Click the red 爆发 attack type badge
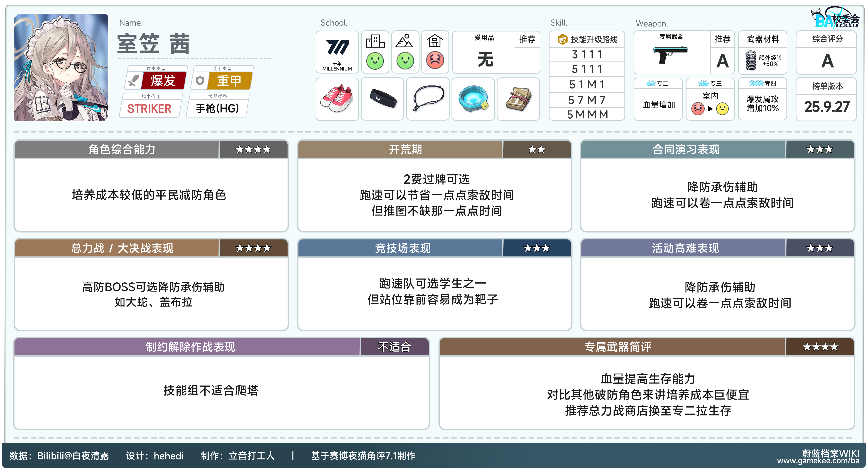This screenshot has height=470, width=868. tap(163, 81)
